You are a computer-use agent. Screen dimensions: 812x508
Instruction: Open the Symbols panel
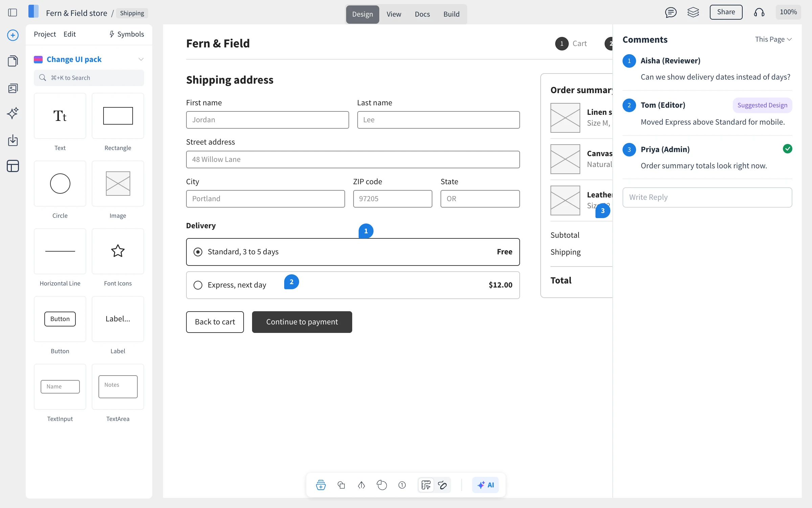tap(127, 34)
